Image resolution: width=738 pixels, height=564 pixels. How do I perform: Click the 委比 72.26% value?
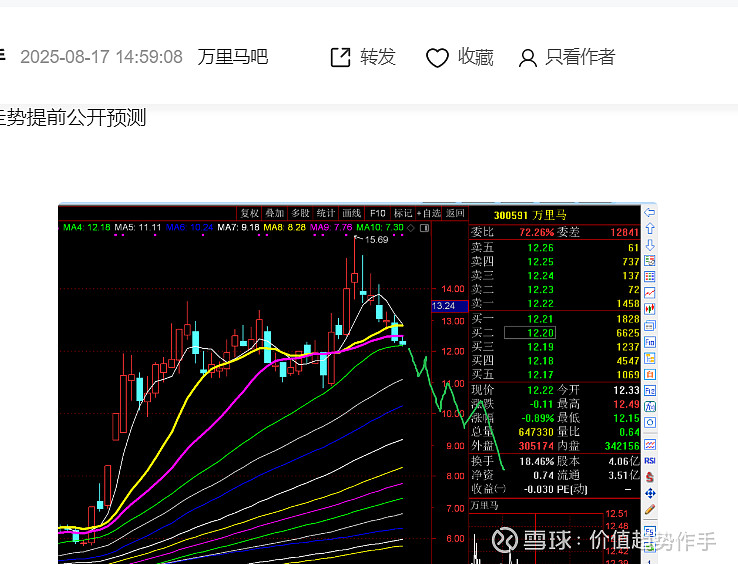click(x=537, y=232)
